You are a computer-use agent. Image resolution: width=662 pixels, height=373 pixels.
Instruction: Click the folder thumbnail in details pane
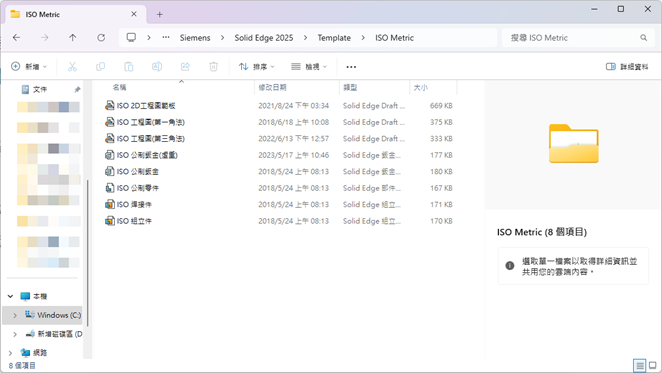(x=573, y=143)
